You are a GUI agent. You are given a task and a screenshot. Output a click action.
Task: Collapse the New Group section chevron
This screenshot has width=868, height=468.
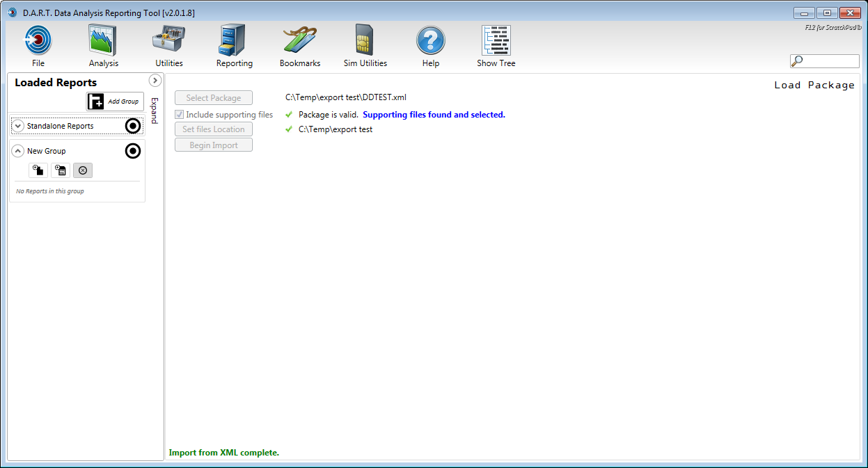coord(18,151)
